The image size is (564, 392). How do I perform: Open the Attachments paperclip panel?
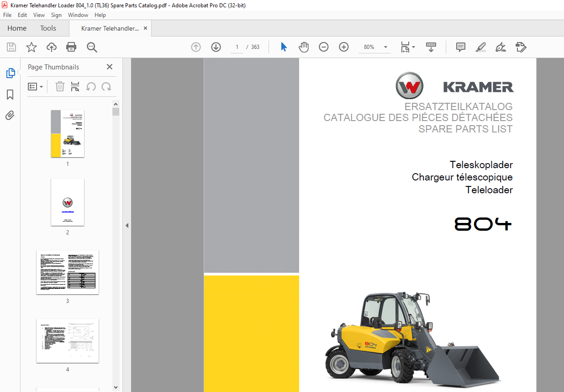click(x=10, y=116)
